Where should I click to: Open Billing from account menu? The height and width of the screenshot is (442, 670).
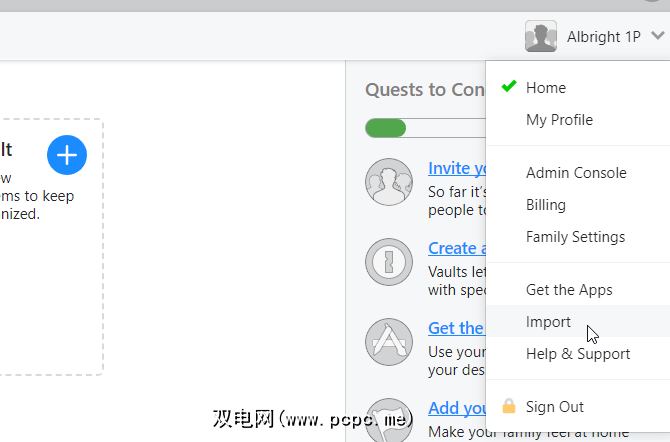pos(546,205)
